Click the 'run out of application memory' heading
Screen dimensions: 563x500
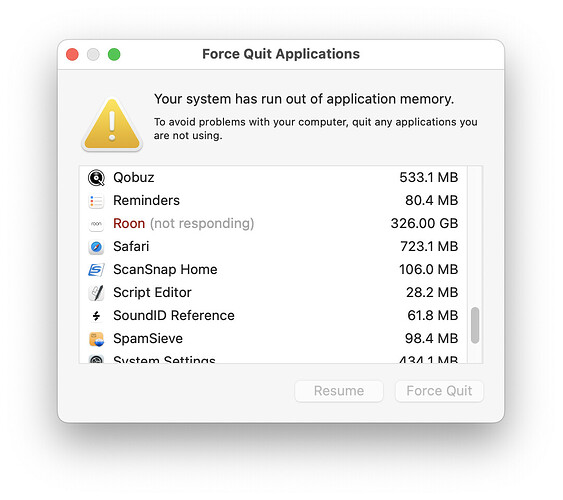click(x=304, y=99)
